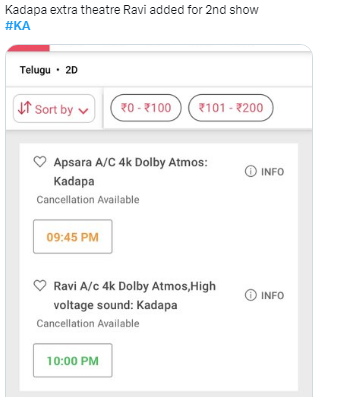Select the 10:00 PM showtime
362x397 pixels.
tap(73, 360)
